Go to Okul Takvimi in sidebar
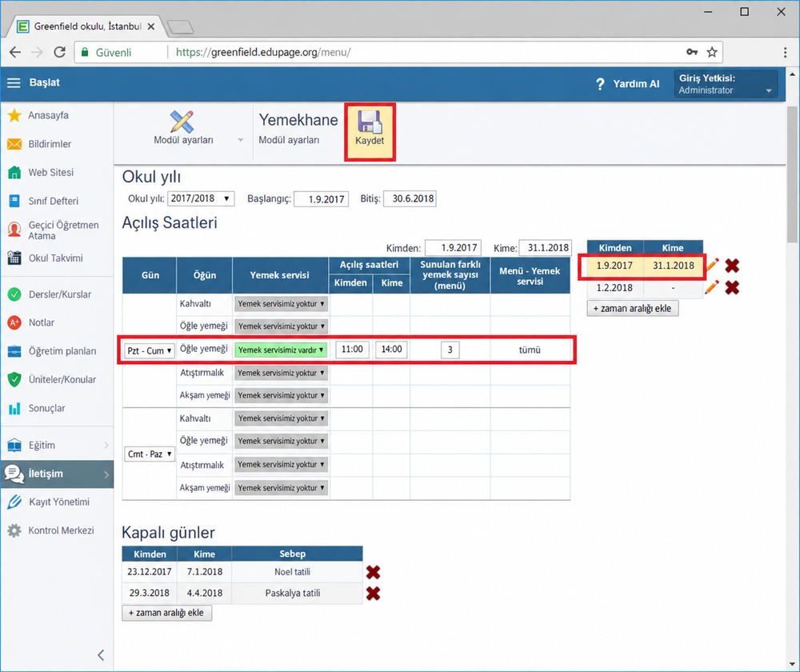The width and height of the screenshot is (800, 672). (55, 258)
